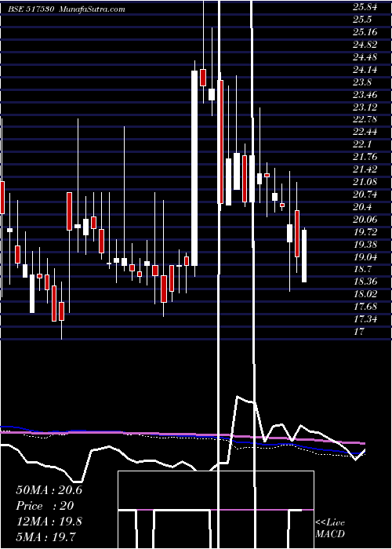This screenshot has width=392, height=549.
Task: Click the 21.76 price axis label
Action: coord(365,157)
